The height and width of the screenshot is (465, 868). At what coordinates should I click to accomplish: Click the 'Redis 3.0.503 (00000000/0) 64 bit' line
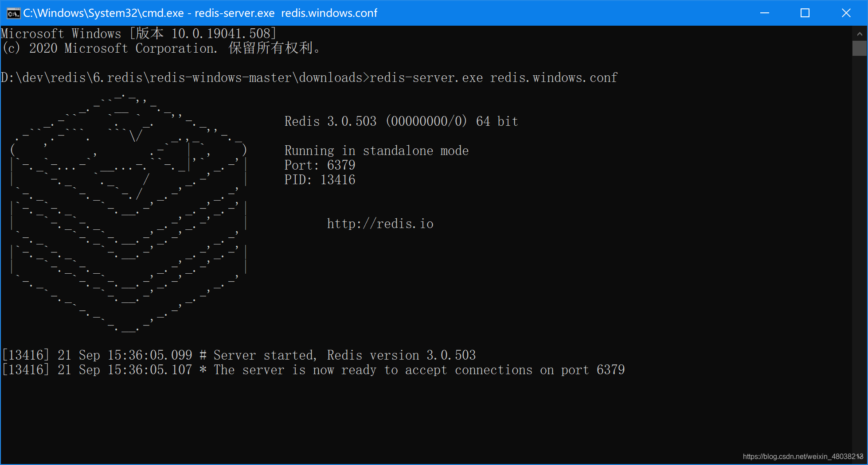tap(401, 121)
